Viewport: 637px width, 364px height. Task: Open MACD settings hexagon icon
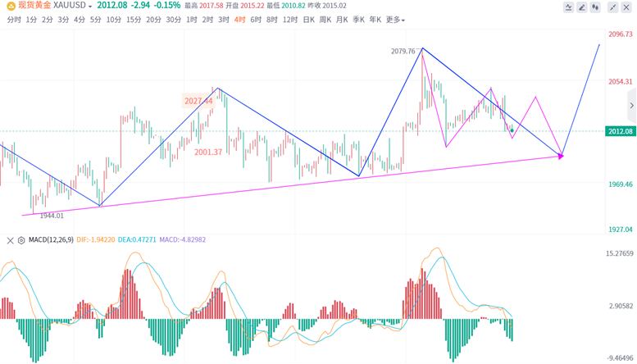click(20, 240)
